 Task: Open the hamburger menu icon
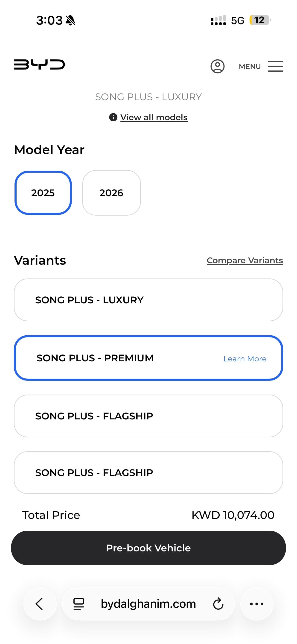(x=275, y=66)
